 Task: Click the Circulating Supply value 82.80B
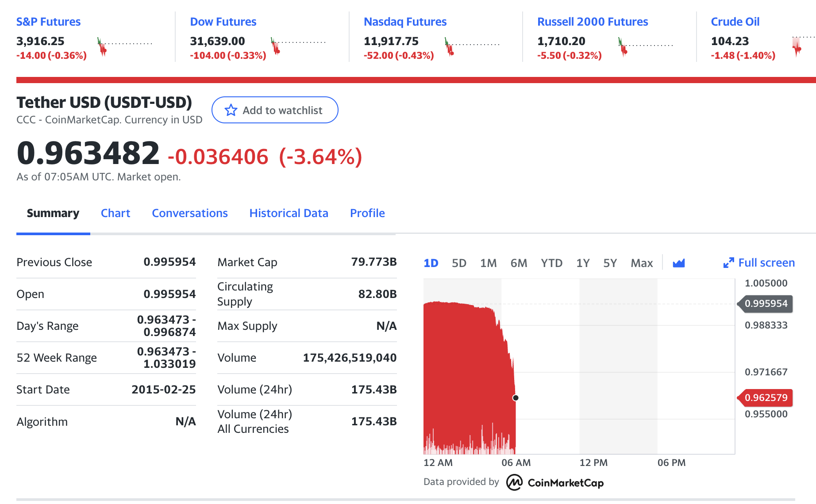(x=377, y=294)
